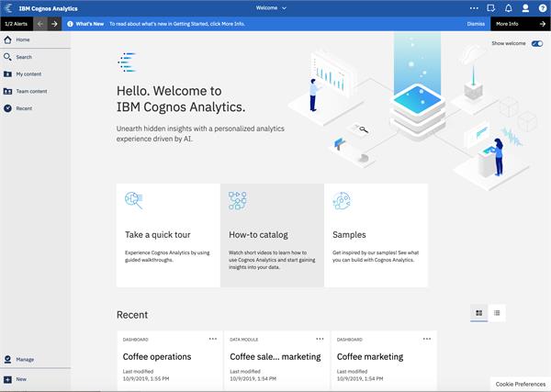Viewport: 551px width, 392px height.
Task: Click the How-to catalog flowchart icon
Action: pos(238,200)
